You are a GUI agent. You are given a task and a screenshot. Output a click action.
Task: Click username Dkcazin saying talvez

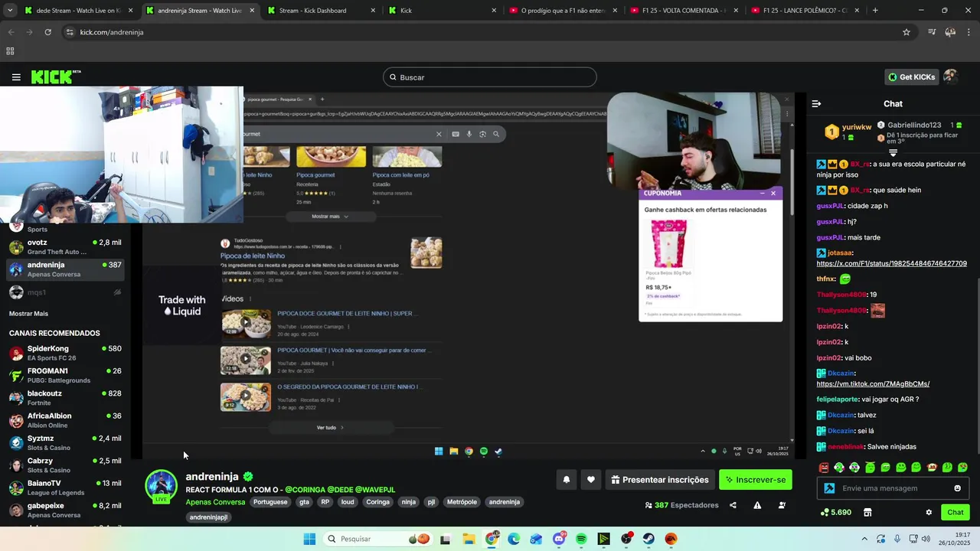coord(840,415)
